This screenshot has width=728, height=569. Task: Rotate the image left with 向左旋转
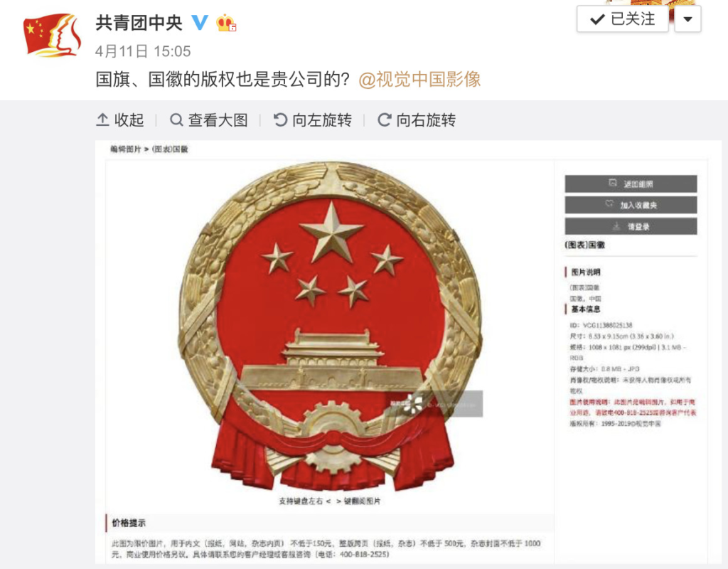[x=313, y=120]
